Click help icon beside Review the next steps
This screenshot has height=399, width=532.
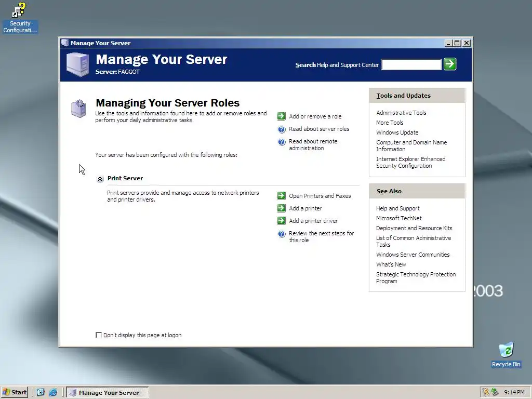click(x=282, y=234)
